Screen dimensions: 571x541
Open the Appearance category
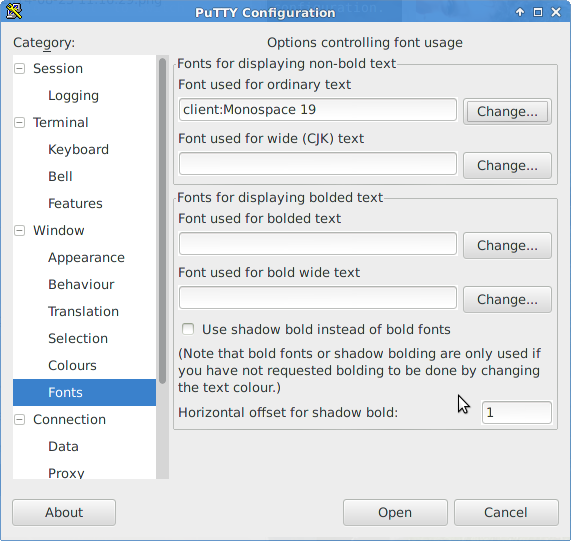[86, 258]
